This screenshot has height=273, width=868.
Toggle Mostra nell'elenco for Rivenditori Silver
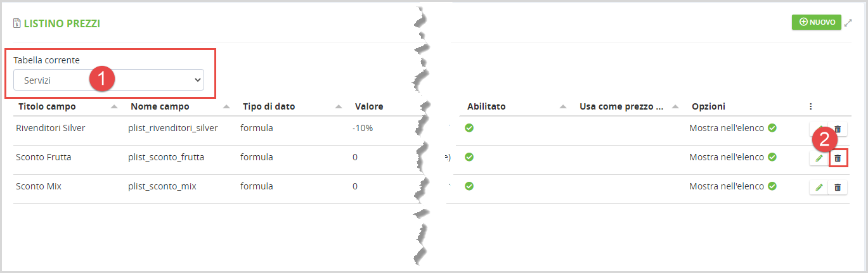click(772, 128)
